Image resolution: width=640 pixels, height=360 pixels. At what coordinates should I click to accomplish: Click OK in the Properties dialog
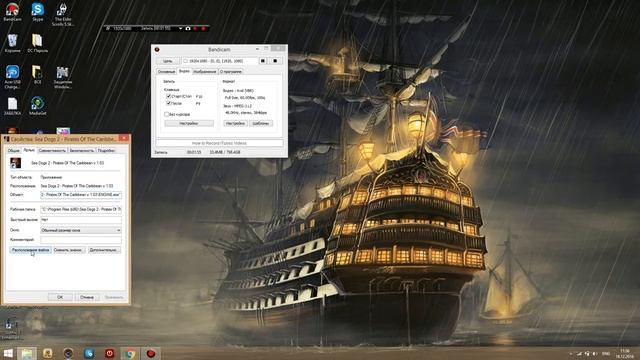[x=60, y=297]
